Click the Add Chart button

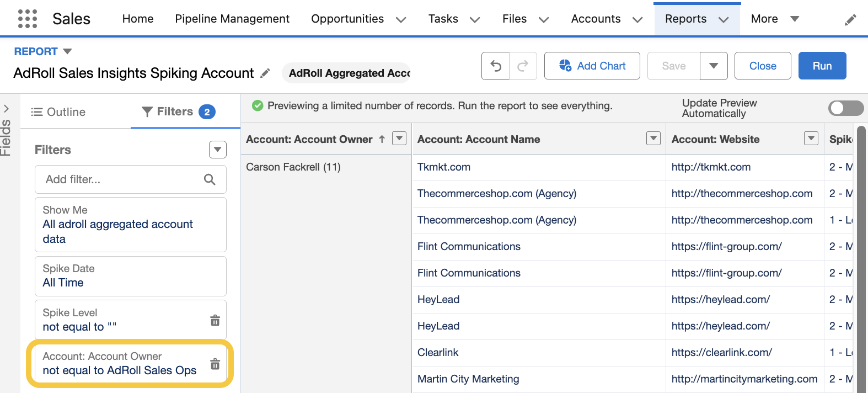click(x=592, y=66)
